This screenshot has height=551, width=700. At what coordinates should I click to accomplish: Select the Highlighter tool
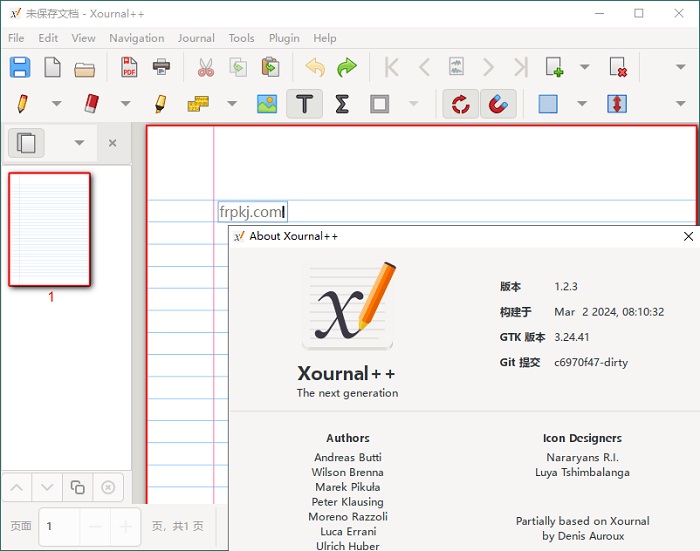(161, 104)
